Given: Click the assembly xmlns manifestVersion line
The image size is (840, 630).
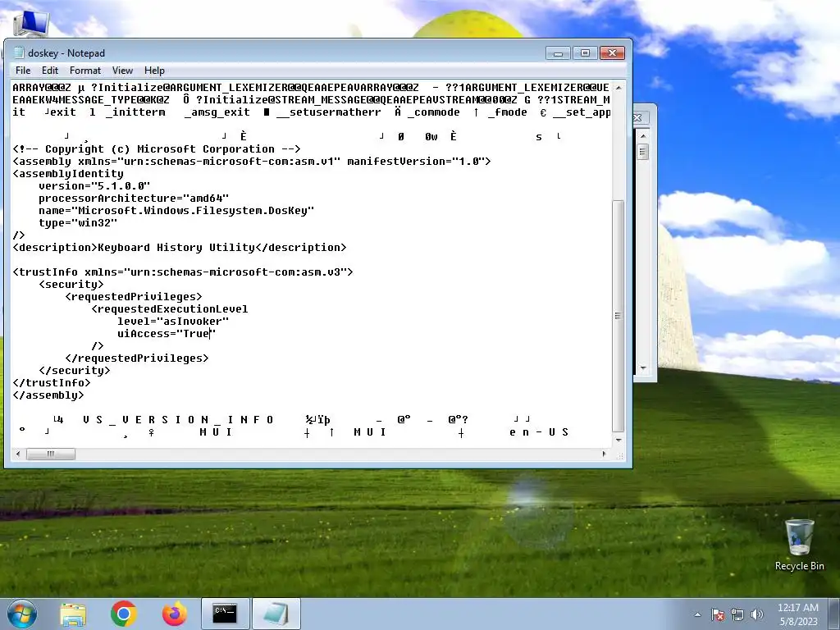Looking at the screenshot, I should point(252,162).
